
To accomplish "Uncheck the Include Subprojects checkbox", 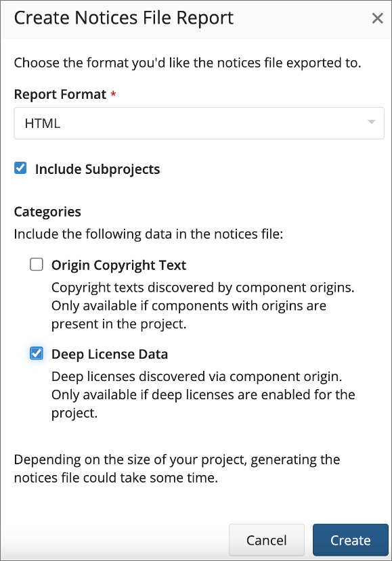I will (20, 168).
